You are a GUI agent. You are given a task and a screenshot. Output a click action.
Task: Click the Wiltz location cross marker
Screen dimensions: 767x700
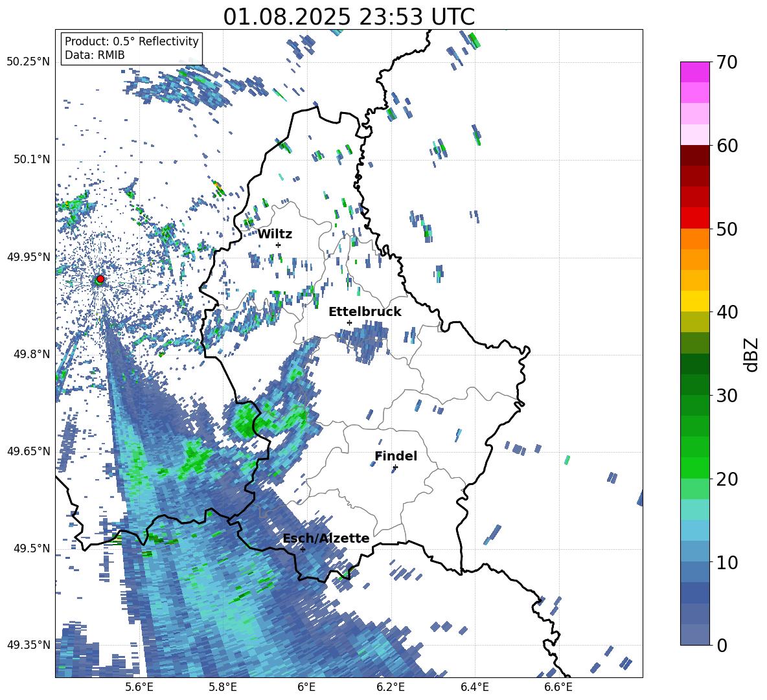click(279, 245)
